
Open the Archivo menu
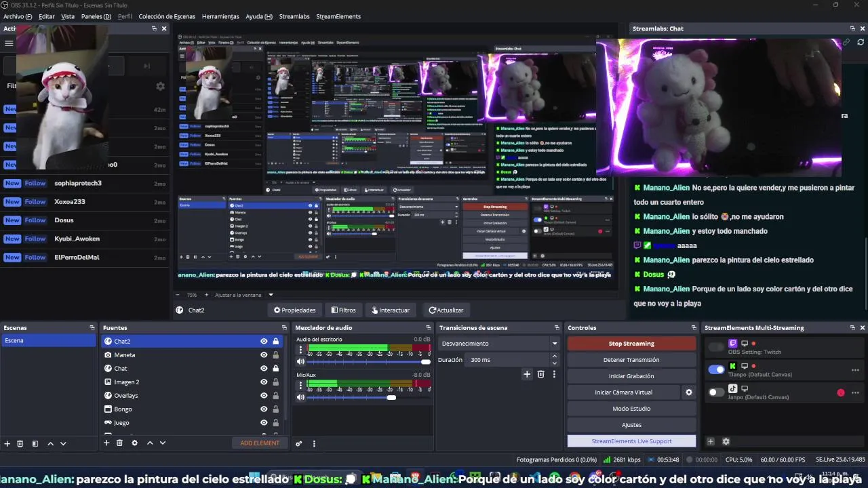[x=18, y=16]
